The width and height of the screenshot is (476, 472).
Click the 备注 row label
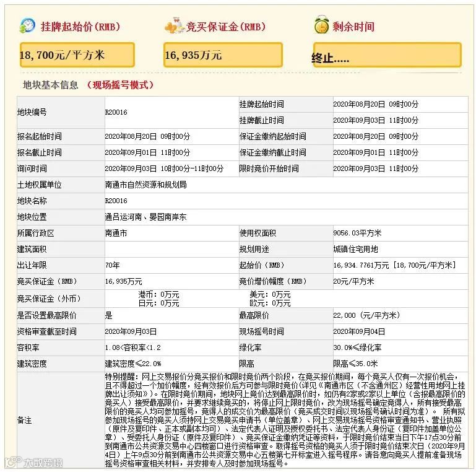(25, 421)
